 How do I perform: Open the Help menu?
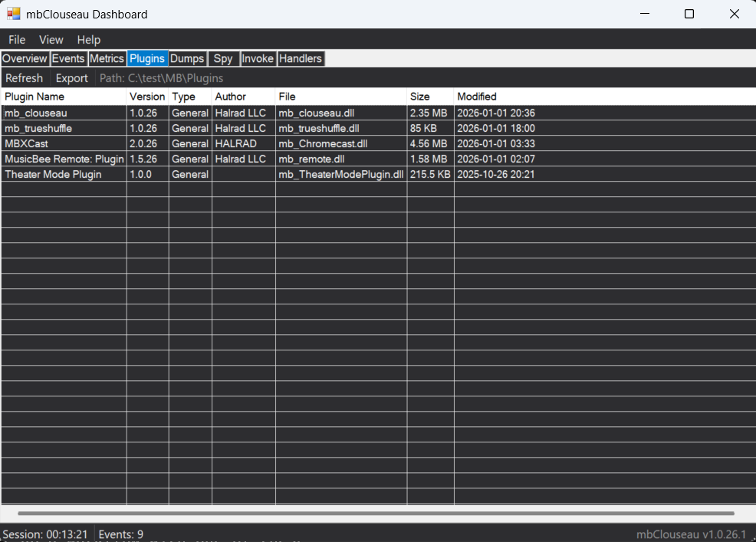[88, 40]
